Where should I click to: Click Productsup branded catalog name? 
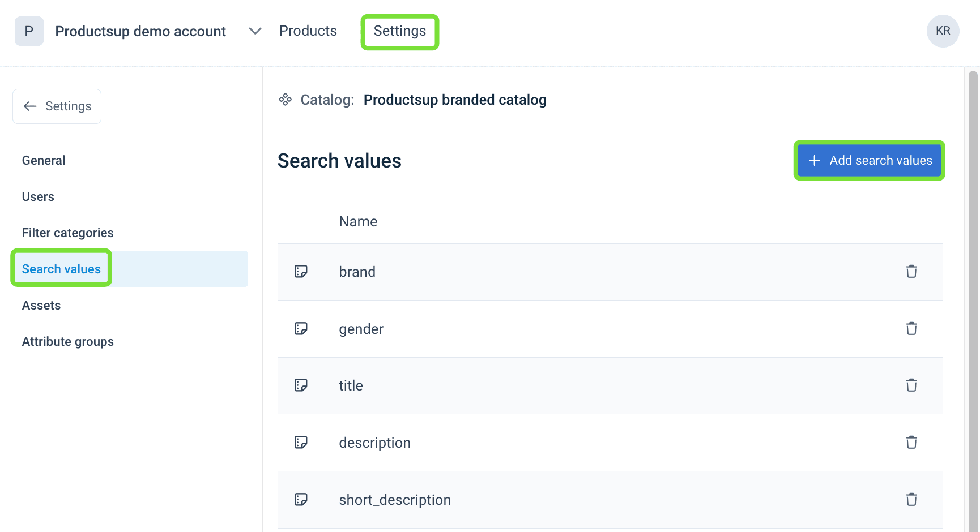[455, 100]
